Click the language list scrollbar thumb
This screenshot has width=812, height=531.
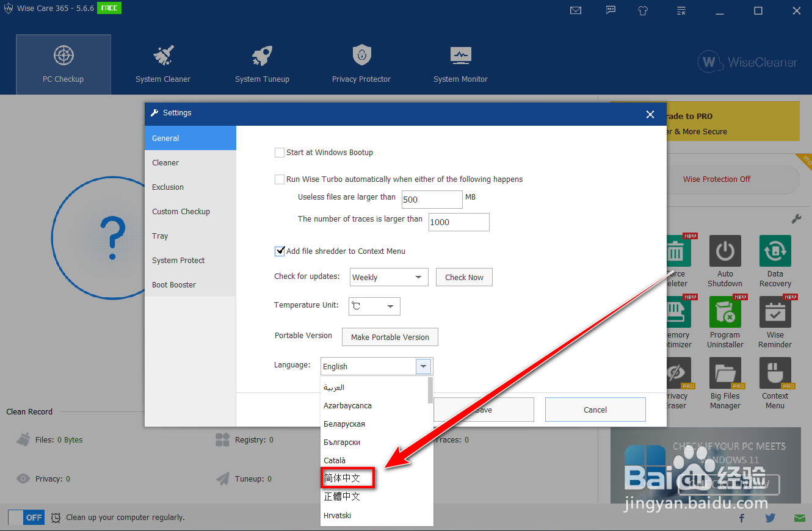pyautogui.click(x=430, y=390)
